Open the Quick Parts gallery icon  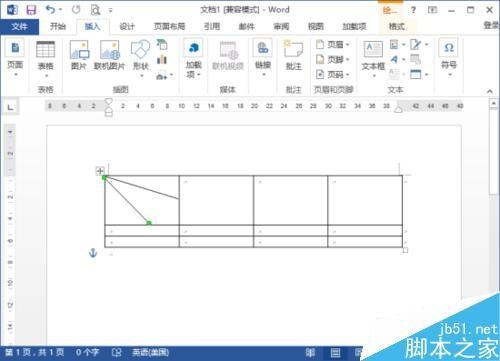[x=394, y=44]
